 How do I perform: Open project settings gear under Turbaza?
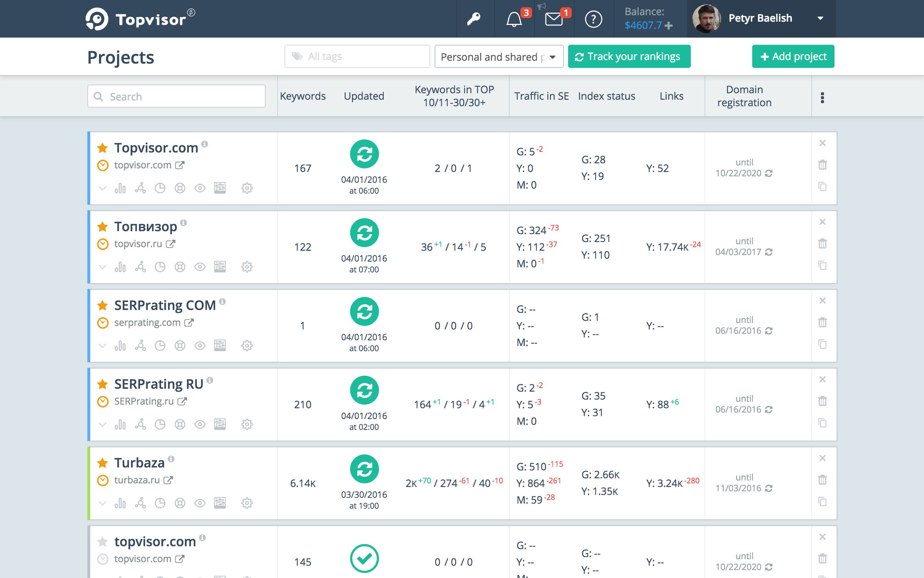pos(247,503)
